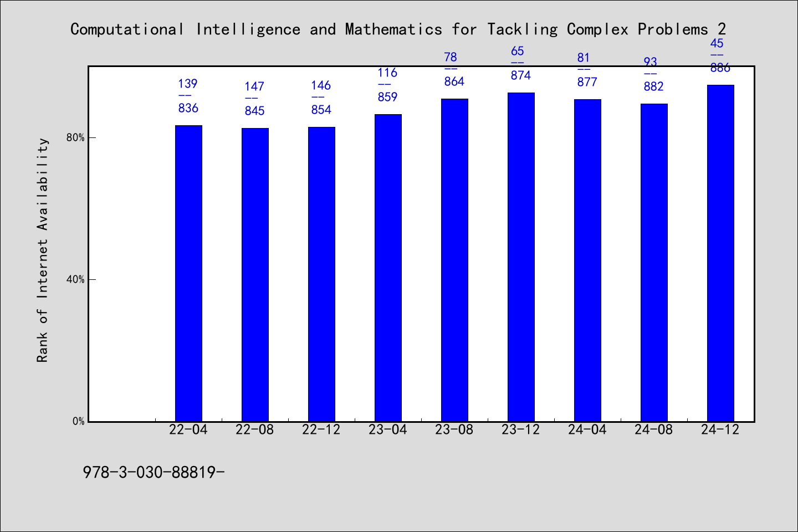This screenshot has height=532, width=798.
Task: Click the 978-3-030-88819- footer text
Action: coord(154,473)
